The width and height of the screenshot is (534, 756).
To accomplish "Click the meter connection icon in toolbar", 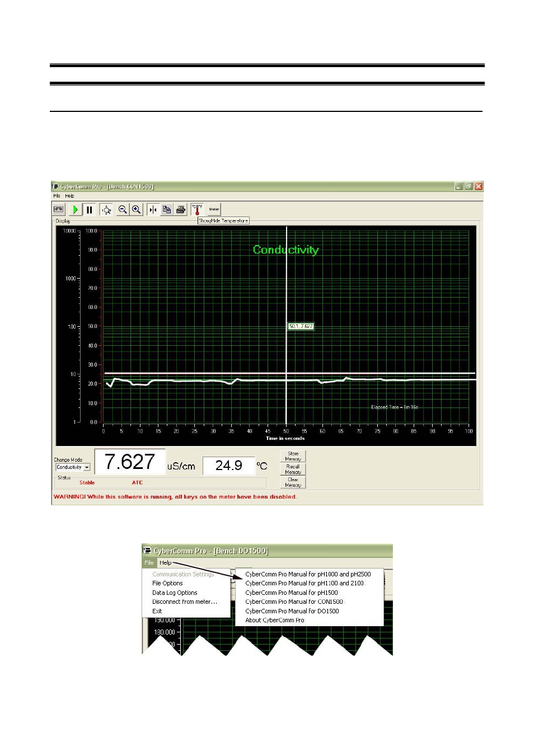I will pos(58,209).
